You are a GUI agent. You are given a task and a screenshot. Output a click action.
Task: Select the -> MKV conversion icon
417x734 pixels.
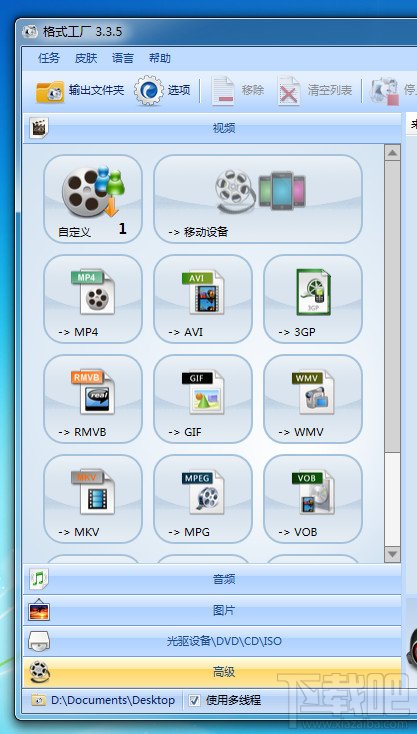(x=93, y=499)
